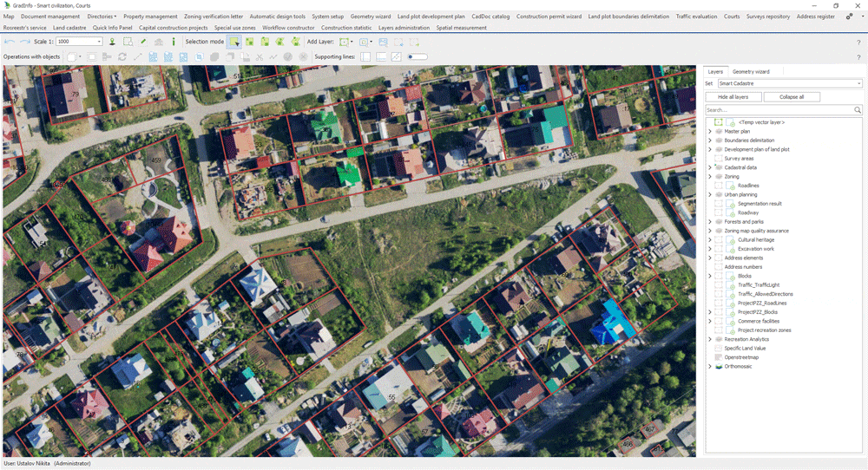Image resolution: width=868 pixels, height=470 pixels.
Task: Activate the arrow selection mode tool
Action: pos(234,42)
